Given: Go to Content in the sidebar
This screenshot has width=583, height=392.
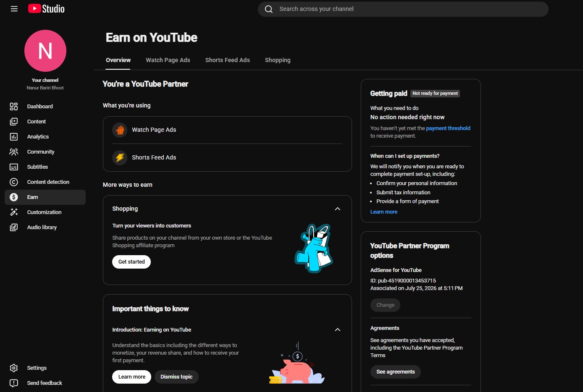Looking at the screenshot, I should click(45, 122).
